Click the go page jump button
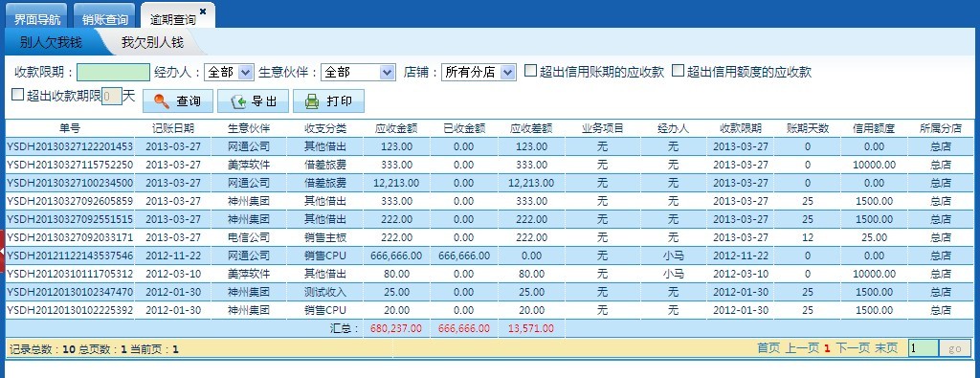This screenshot has height=378, width=980. pos(955,348)
